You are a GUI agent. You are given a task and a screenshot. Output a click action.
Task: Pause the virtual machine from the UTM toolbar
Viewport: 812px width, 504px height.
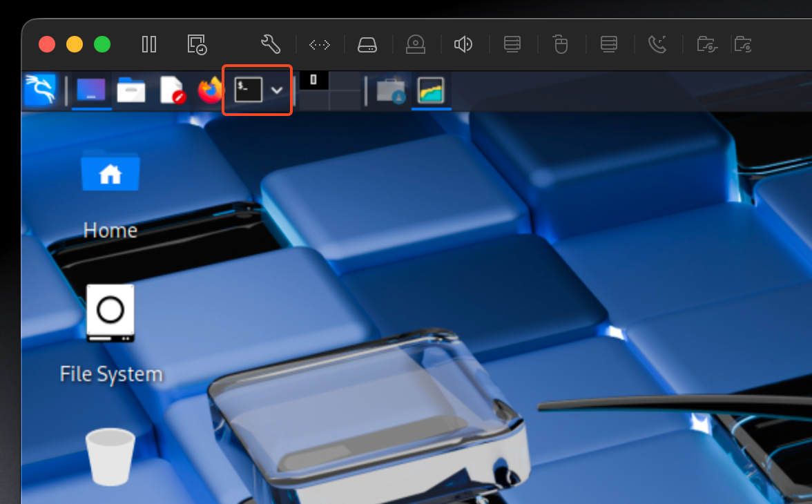149,45
